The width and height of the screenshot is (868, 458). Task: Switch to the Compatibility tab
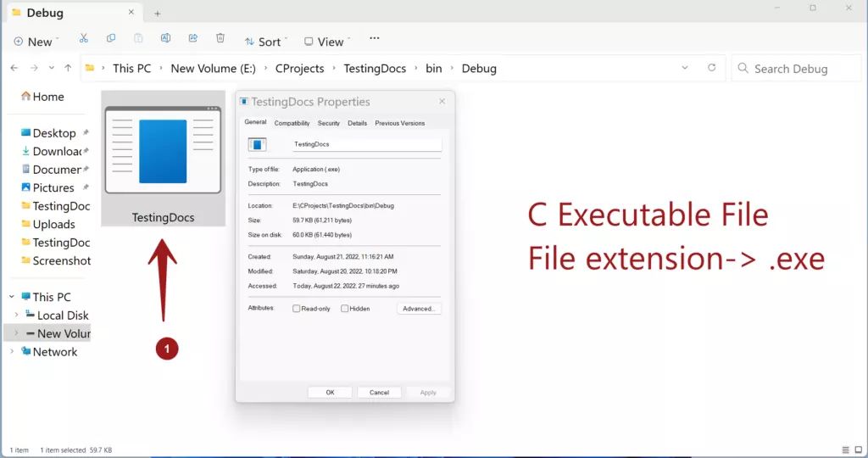[x=292, y=123]
